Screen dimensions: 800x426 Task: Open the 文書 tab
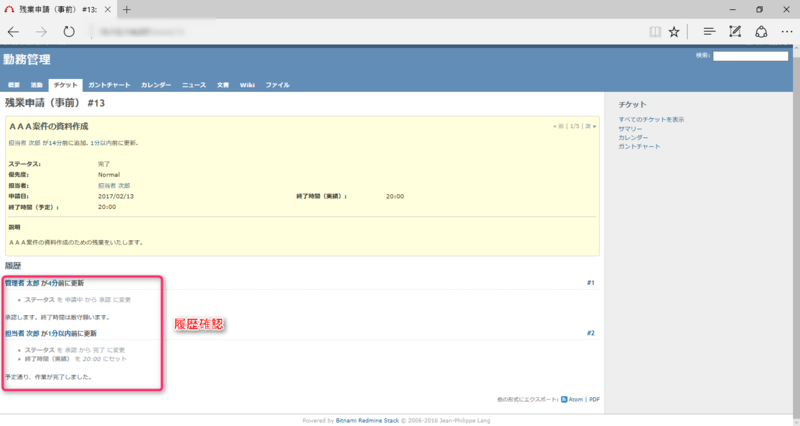point(223,85)
